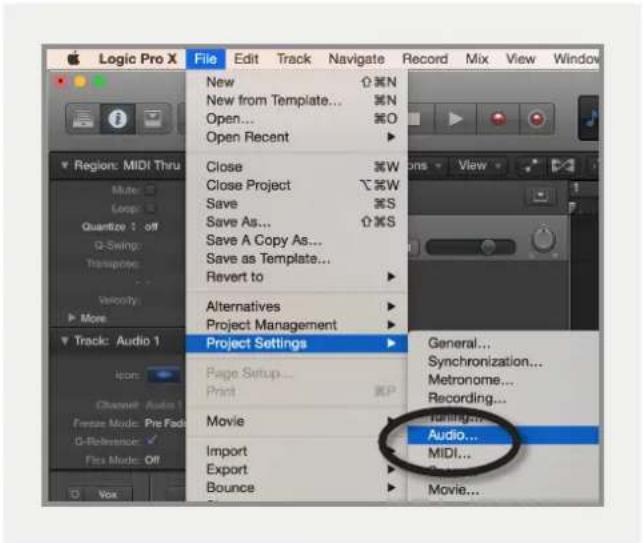The width and height of the screenshot is (643, 543).
Task: Open the View dropdown in tracks area
Action: (x=478, y=166)
